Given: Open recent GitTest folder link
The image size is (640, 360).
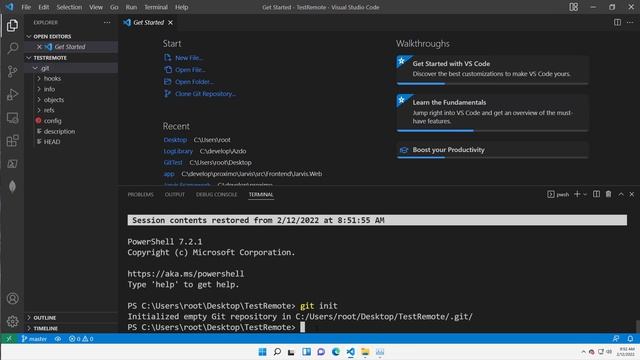Looking at the screenshot, I should (x=173, y=162).
